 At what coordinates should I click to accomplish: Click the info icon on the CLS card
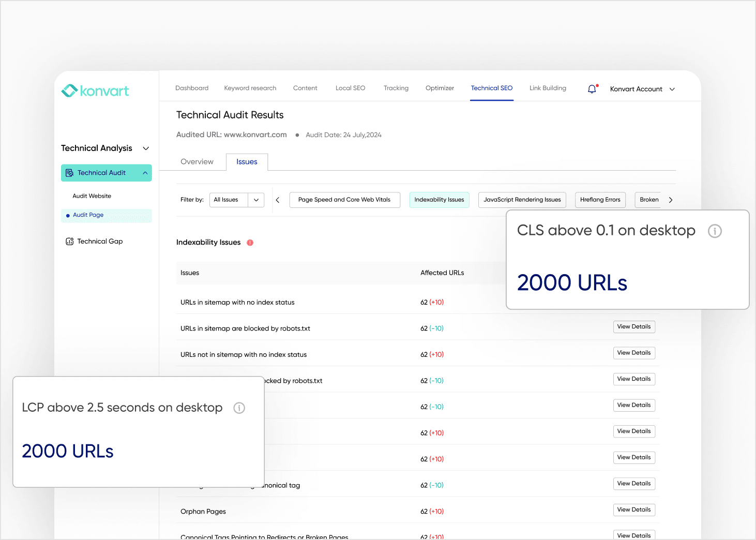click(x=715, y=231)
